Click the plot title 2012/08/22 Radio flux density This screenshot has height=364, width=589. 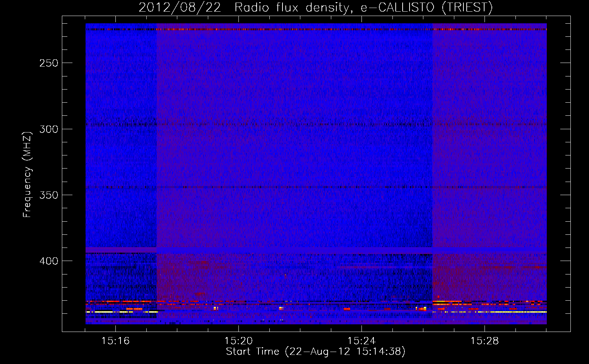click(316, 8)
